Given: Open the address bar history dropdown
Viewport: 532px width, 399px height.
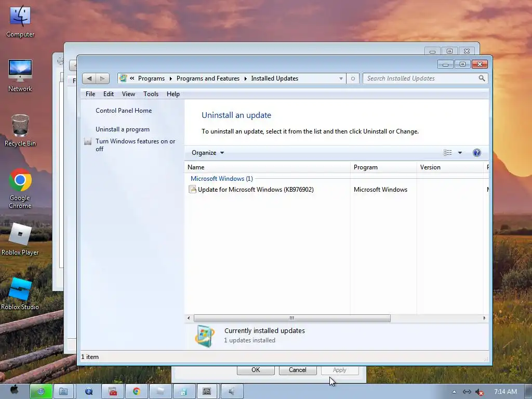Looking at the screenshot, I should click(341, 79).
